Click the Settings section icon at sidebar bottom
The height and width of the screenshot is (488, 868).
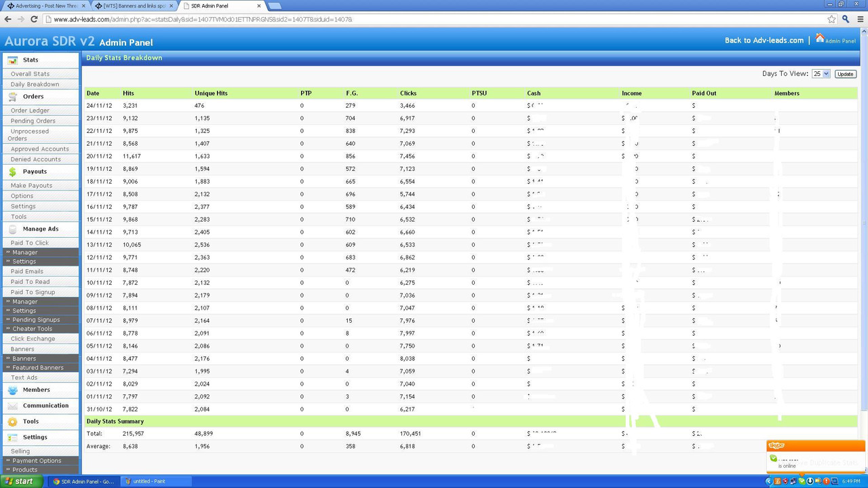click(x=12, y=438)
